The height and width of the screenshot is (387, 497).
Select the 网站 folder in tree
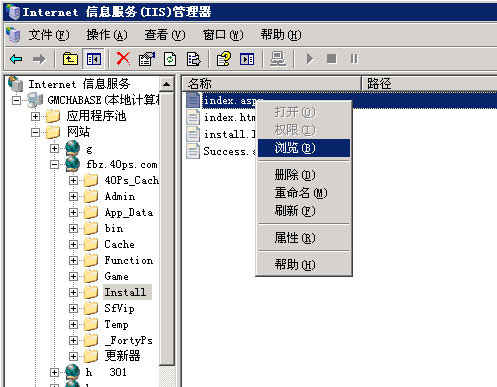point(78,132)
